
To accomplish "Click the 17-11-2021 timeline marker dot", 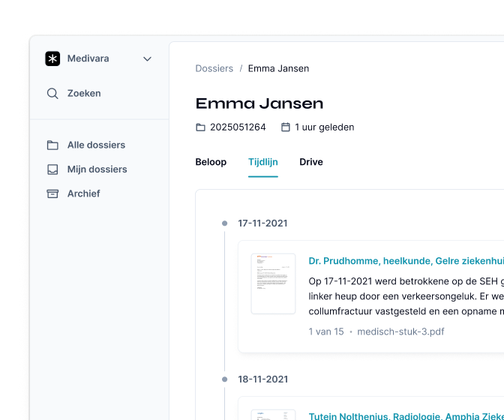I will (225, 223).
